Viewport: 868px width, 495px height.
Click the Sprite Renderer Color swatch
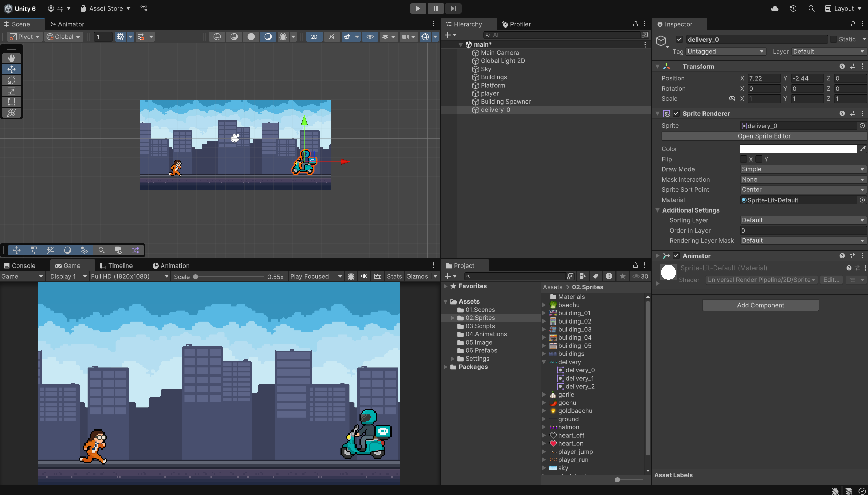coord(798,149)
